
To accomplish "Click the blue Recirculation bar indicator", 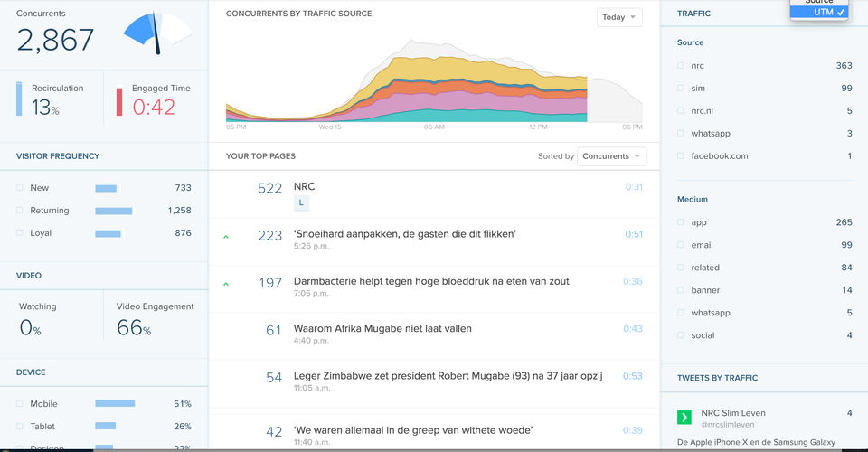I will pos(19,99).
